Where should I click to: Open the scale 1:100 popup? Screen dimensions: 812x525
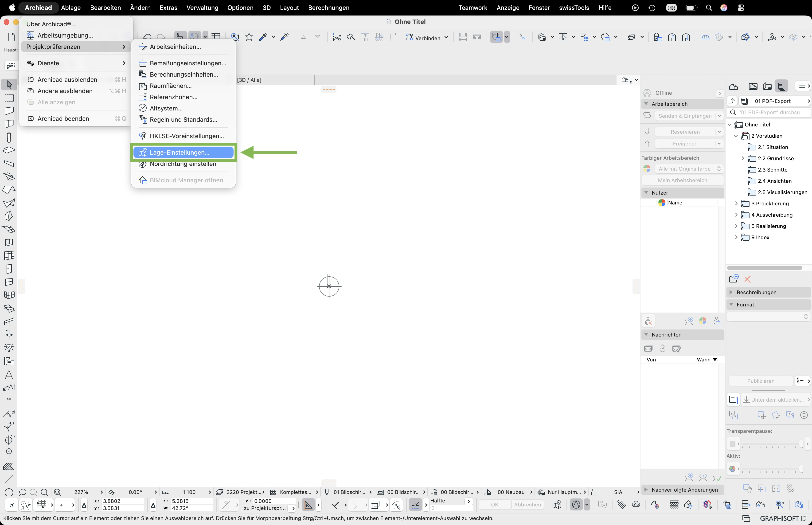point(189,492)
